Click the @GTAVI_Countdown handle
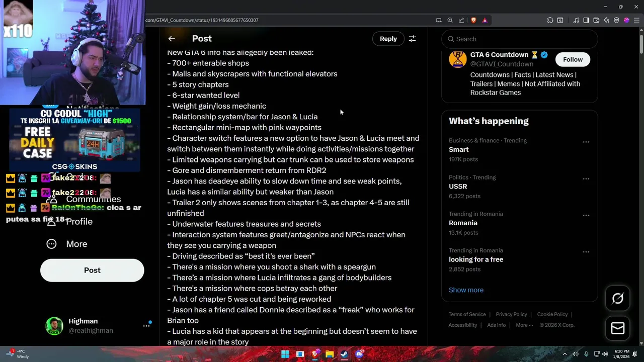Viewport: 644px width, 362px height. click(x=502, y=64)
